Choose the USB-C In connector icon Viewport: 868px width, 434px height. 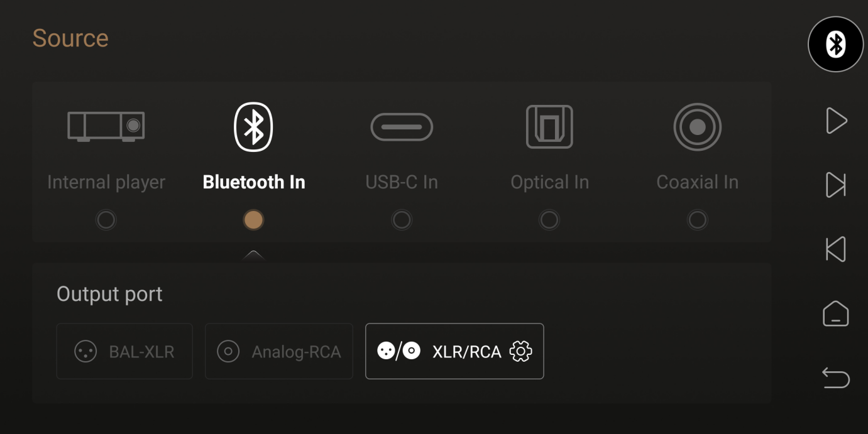click(x=402, y=127)
